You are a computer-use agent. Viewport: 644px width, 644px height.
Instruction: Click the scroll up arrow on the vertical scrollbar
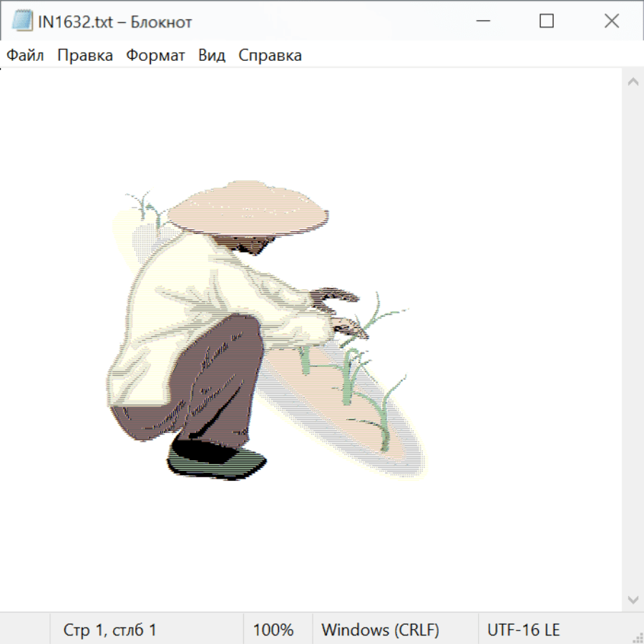[633, 82]
